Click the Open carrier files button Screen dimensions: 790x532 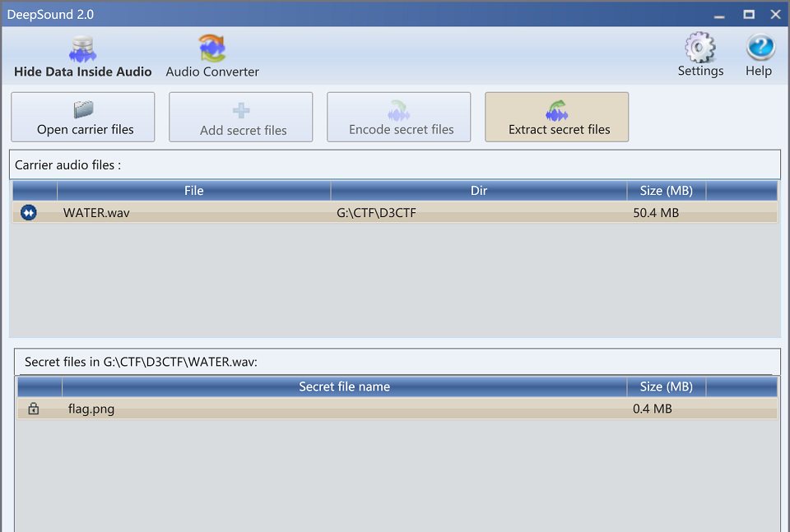click(x=83, y=117)
